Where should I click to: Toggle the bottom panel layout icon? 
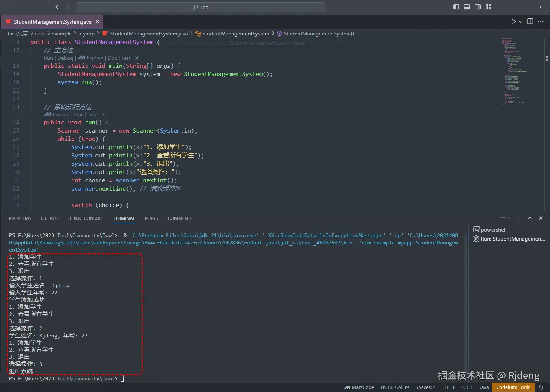coord(467,7)
